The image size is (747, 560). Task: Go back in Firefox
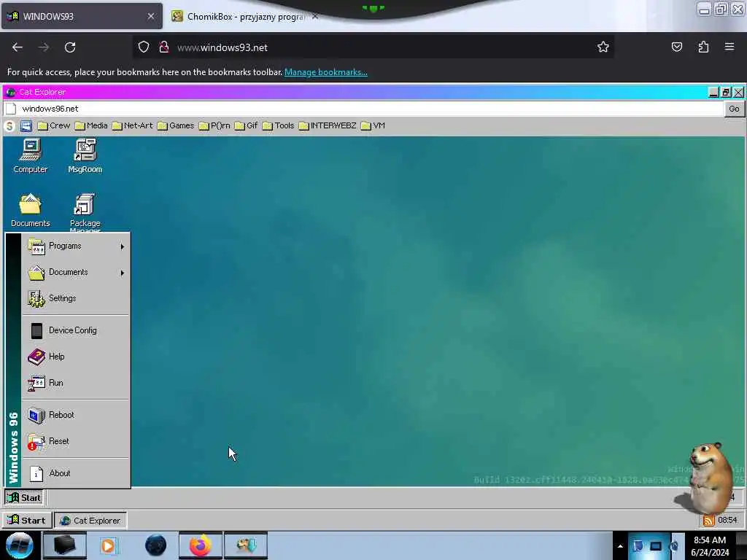18,47
